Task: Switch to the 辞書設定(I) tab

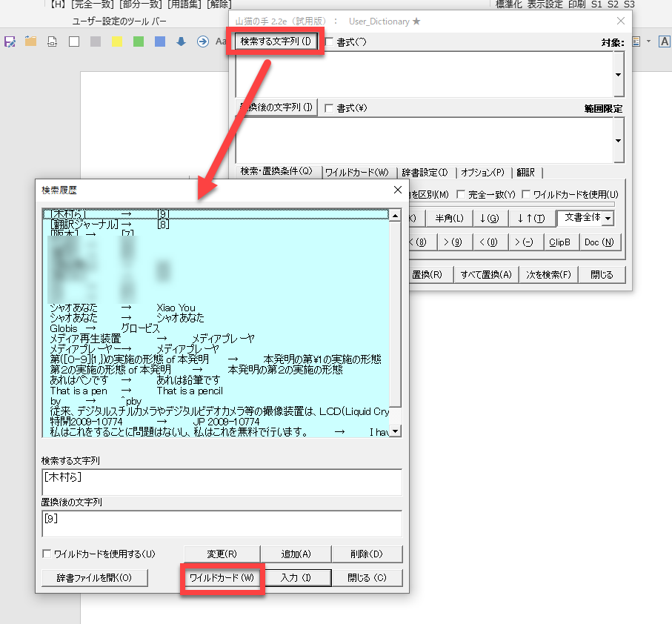Action: 425,173
